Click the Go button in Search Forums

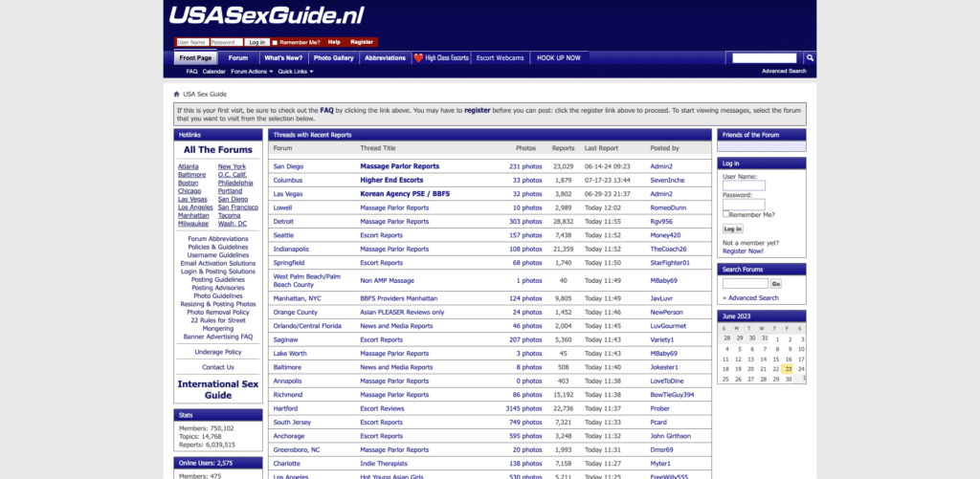point(776,284)
